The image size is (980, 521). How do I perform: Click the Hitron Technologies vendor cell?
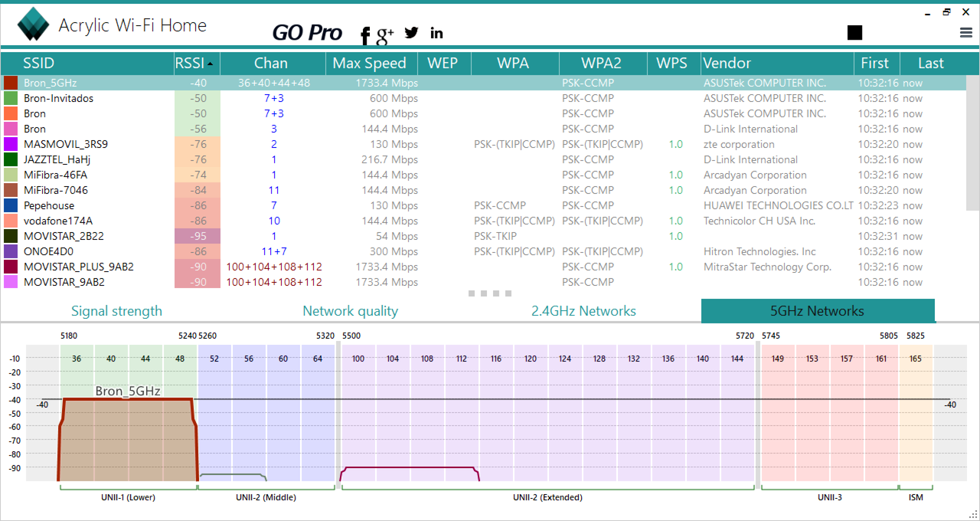759,251
